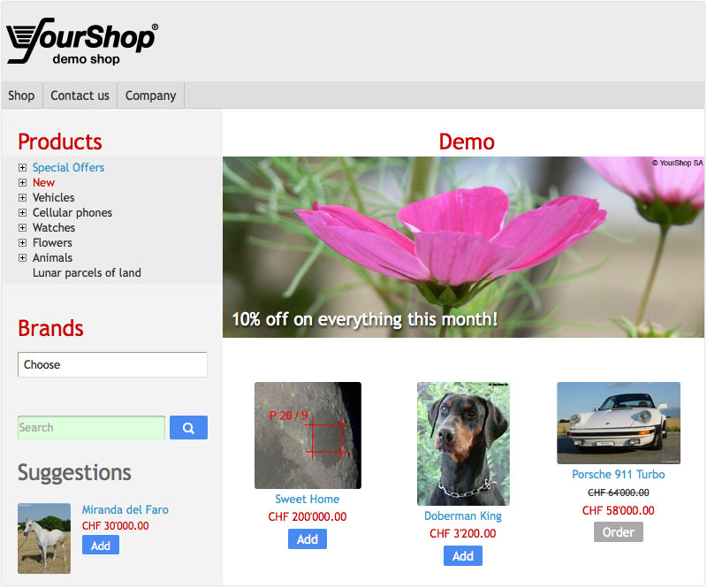Go to Contact us page

click(80, 95)
